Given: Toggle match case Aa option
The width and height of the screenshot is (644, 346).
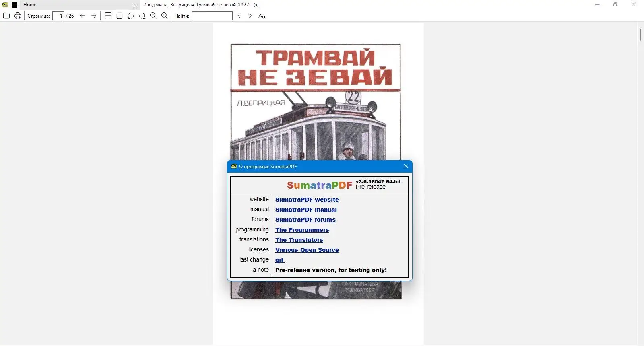Looking at the screenshot, I should click(x=262, y=16).
